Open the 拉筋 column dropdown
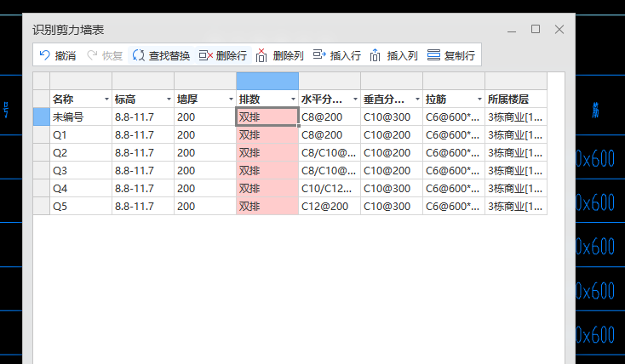 [x=479, y=100]
